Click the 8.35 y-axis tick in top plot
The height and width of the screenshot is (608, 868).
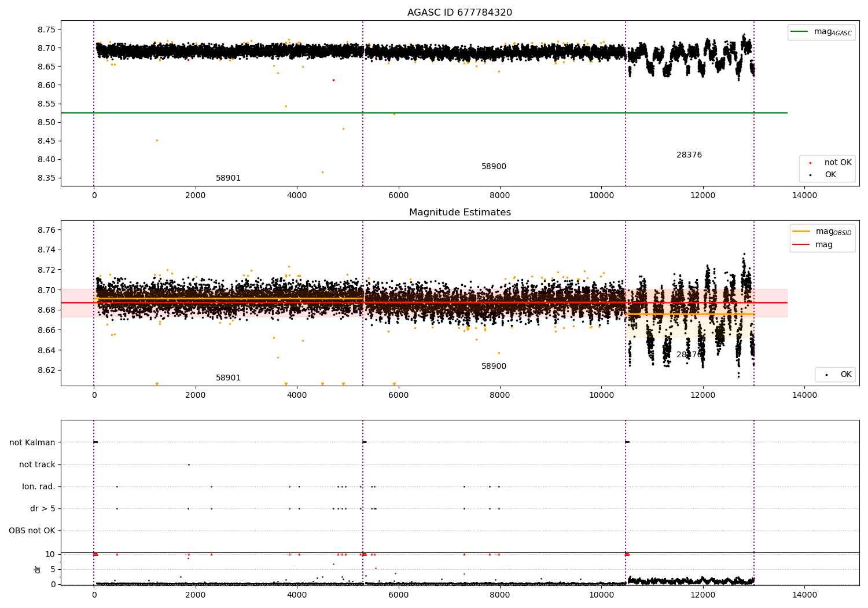pyautogui.click(x=46, y=178)
